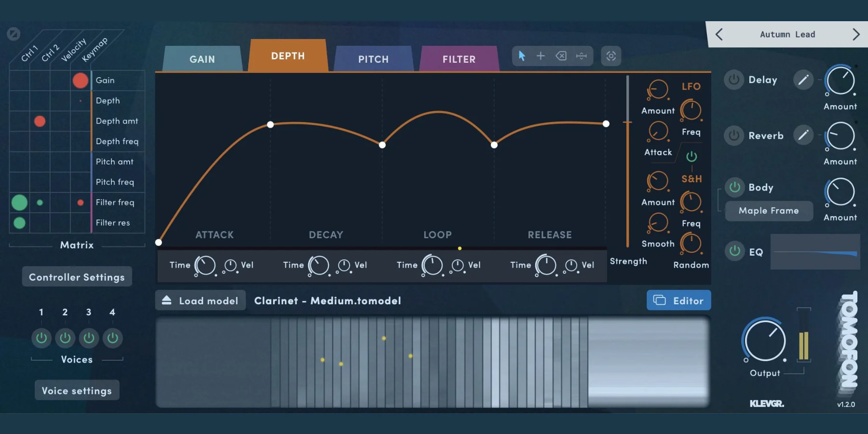Screen dimensions: 868x434
Task: Click the eject icon on Load model
Action: (x=166, y=300)
